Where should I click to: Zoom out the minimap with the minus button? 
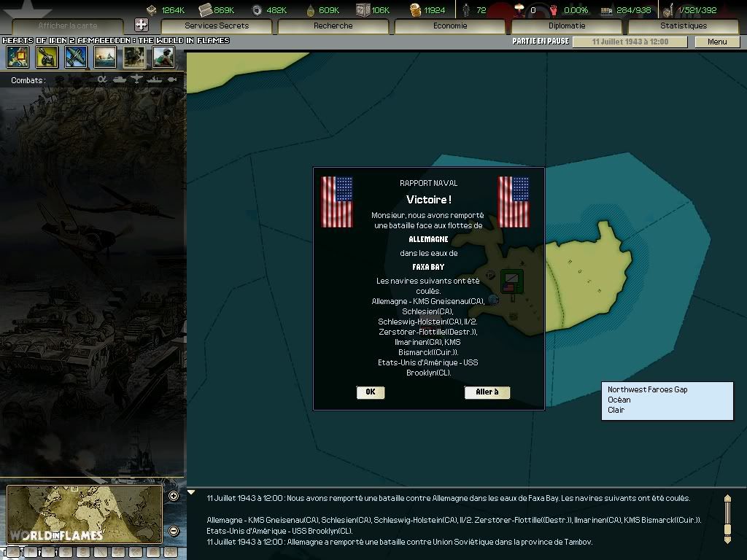point(174,531)
